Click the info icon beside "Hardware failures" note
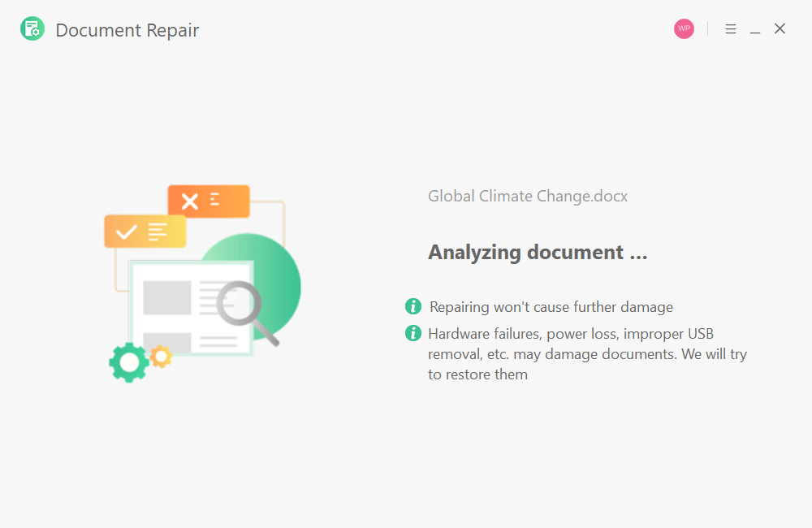This screenshot has width=812, height=528. [x=413, y=333]
